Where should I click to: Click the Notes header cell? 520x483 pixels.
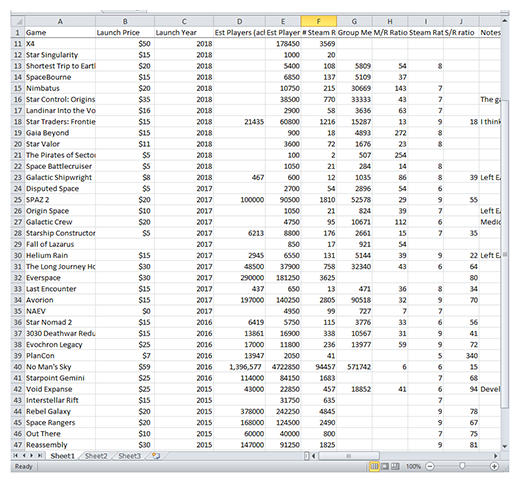pyautogui.click(x=490, y=32)
